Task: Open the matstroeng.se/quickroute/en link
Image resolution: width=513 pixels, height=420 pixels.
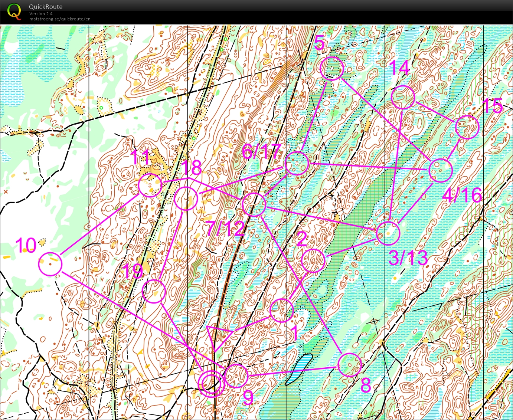Action: (x=59, y=19)
